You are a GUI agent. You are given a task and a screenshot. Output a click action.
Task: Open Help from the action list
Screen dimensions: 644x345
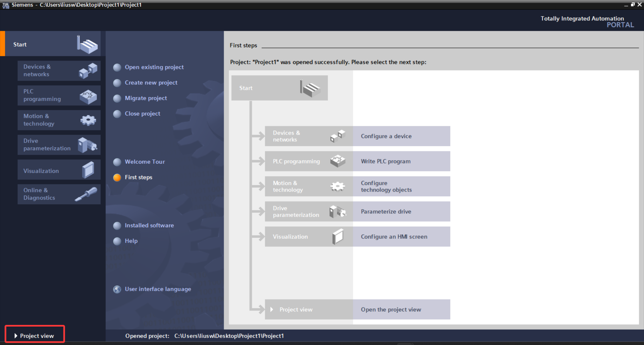click(x=131, y=241)
